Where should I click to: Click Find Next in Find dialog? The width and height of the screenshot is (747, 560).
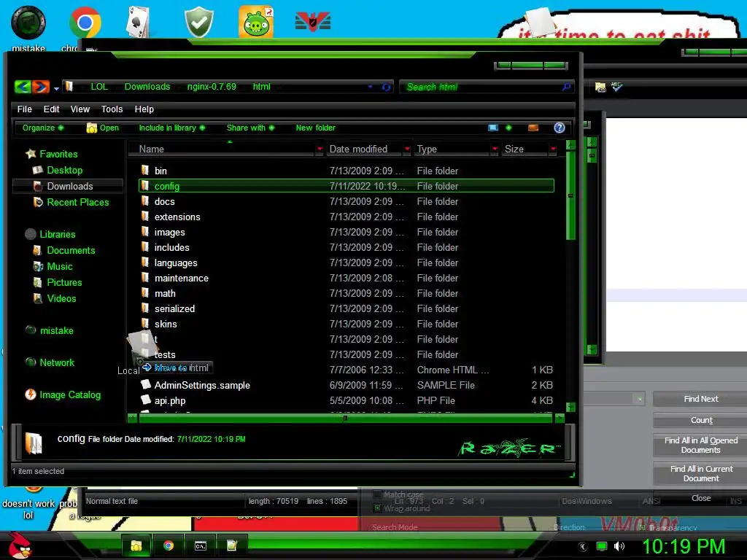[701, 399]
